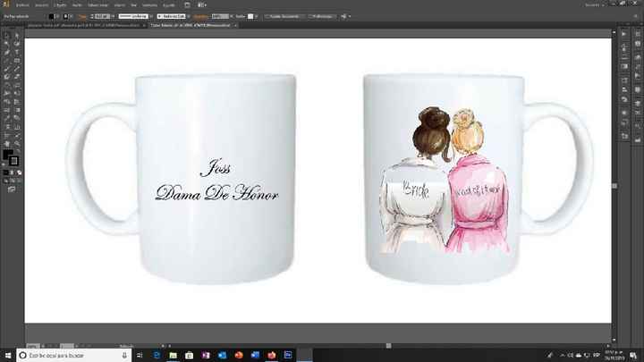This screenshot has width=644, height=362.
Task: Close the active document tab
Action: point(235,25)
